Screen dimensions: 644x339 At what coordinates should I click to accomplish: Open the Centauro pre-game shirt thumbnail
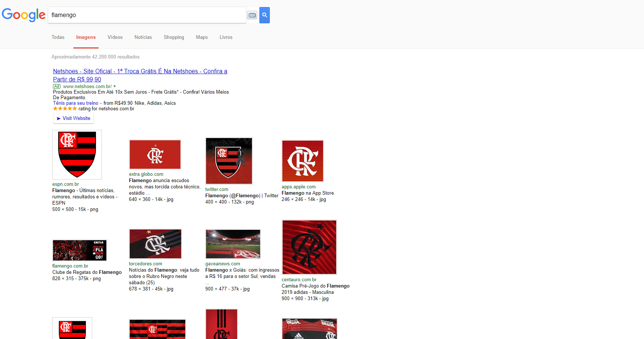click(x=309, y=247)
